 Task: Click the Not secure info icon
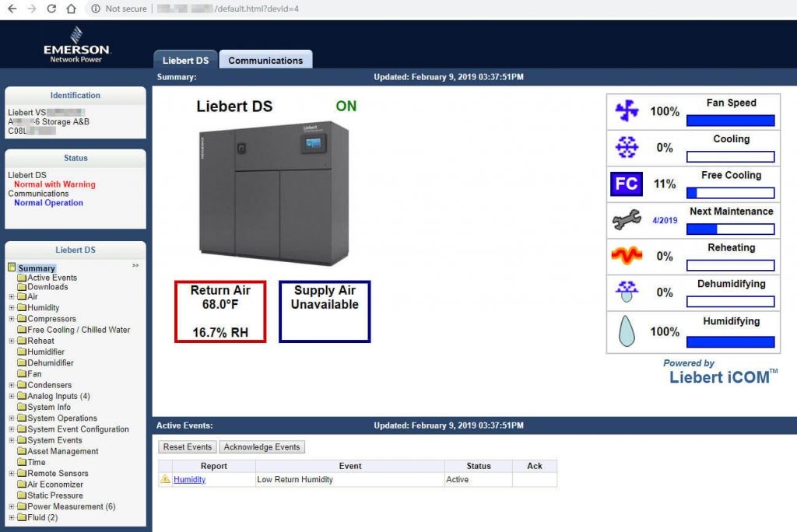click(x=96, y=9)
